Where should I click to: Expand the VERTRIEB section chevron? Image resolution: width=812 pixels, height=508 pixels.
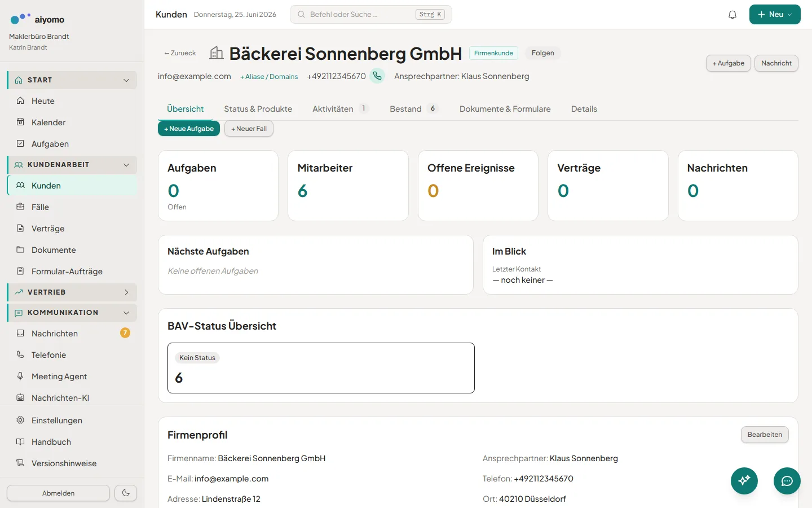[x=126, y=292]
